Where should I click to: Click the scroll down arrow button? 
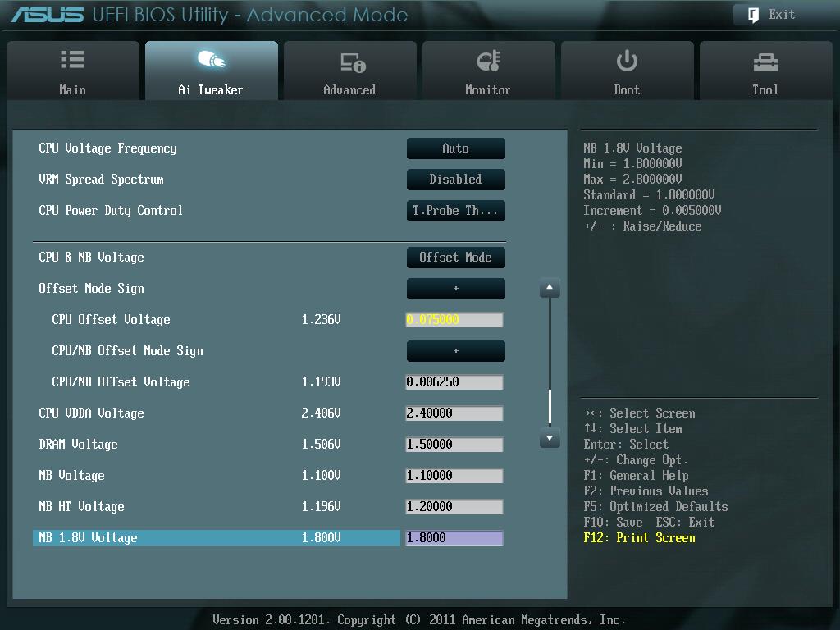(550, 438)
